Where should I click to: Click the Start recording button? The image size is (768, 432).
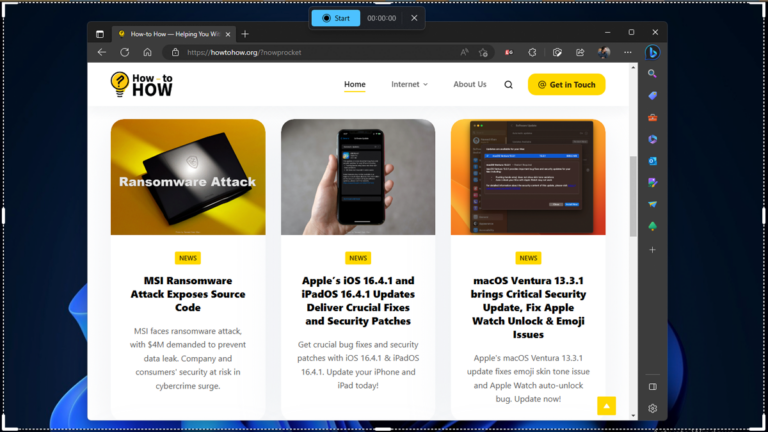point(335,18)
